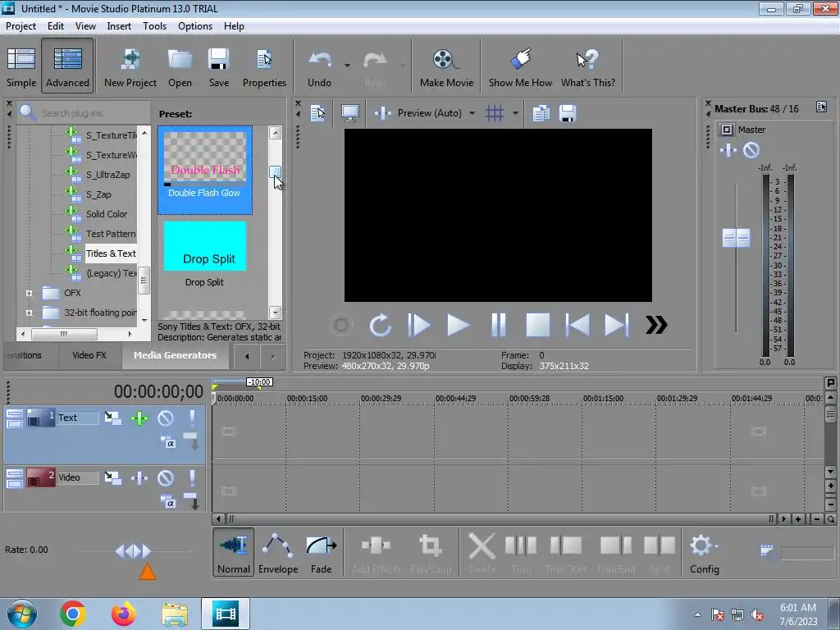
Task: Mute the Text track
Action: [x=166, y=418]
